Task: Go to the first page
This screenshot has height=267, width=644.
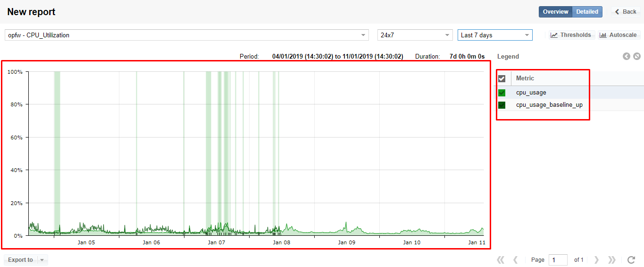Action: tap(501, 260)
